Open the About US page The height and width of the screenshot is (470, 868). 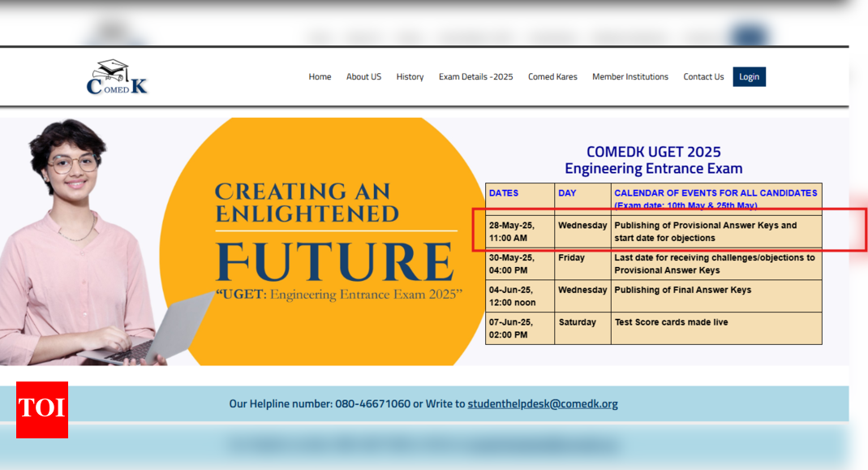(x=363, y=76)
